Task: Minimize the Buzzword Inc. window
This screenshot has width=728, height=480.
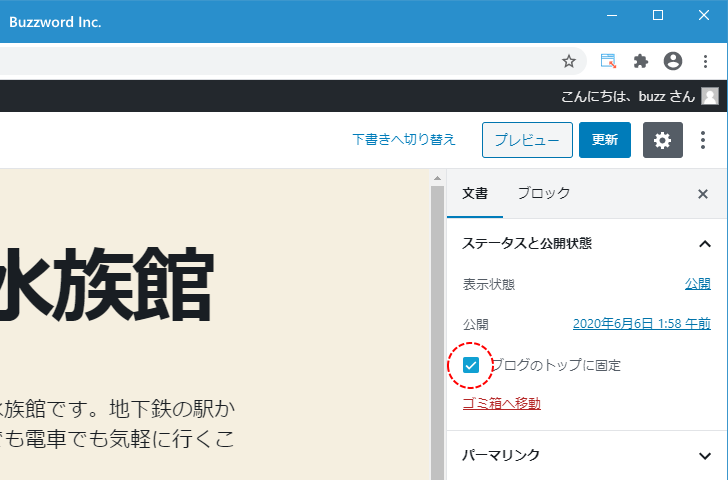Action: (x=612, y=15)
